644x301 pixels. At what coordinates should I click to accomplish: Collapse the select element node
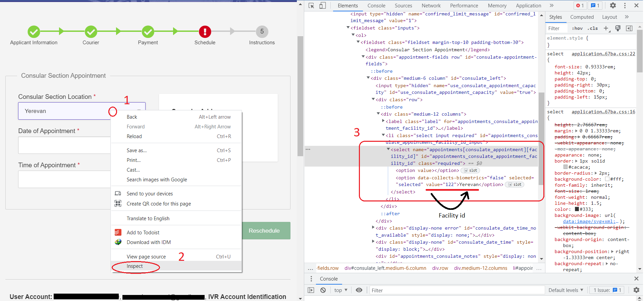(x=388, y=149)
